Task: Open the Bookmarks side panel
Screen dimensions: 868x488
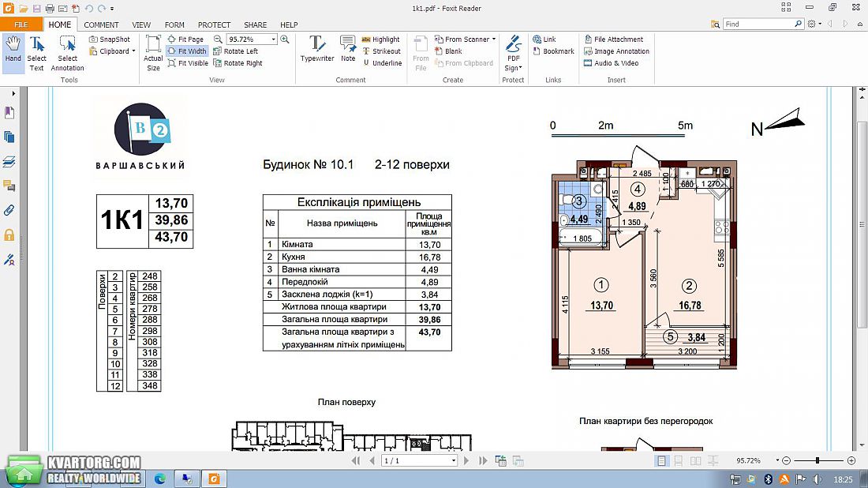Action: (x=9, y=113)
